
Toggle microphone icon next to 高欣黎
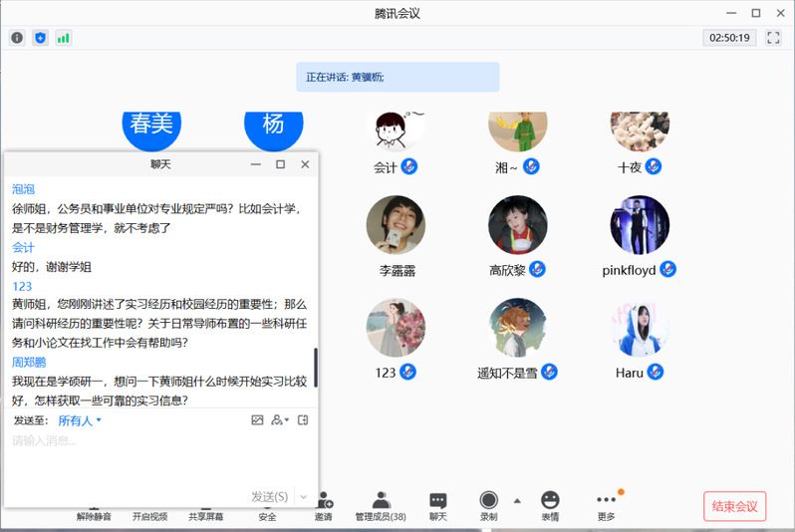pos(537,269)
